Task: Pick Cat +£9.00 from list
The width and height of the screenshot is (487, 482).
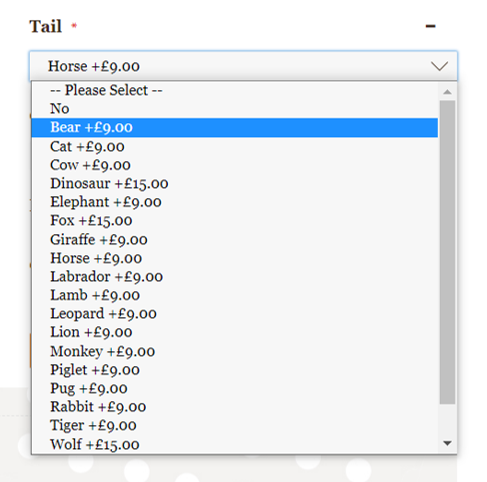Action: 235,146
